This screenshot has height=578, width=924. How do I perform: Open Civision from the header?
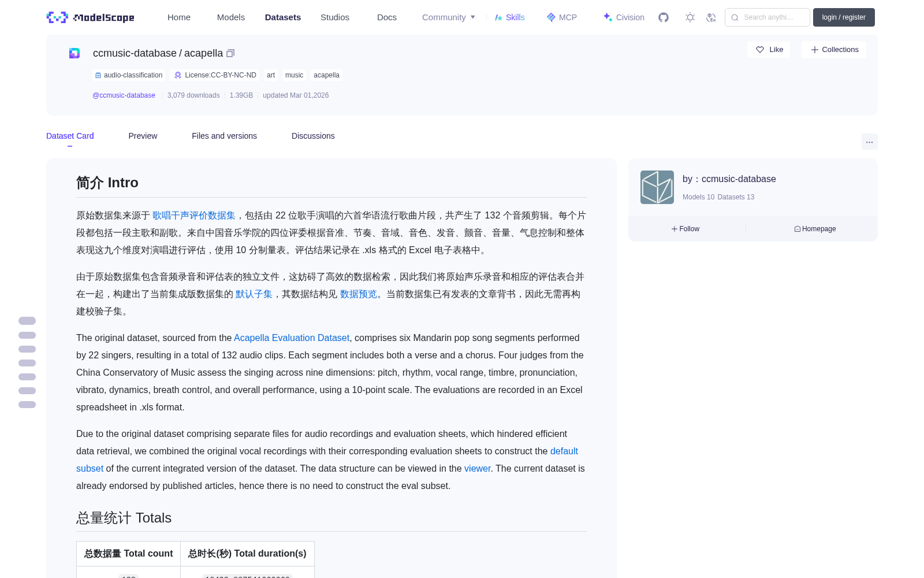624,17
